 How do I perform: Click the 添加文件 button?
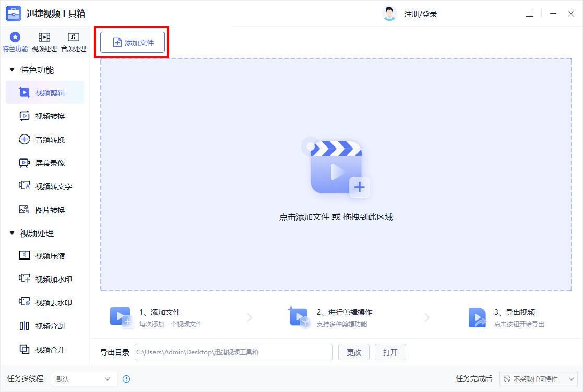(x=133, y=42)
